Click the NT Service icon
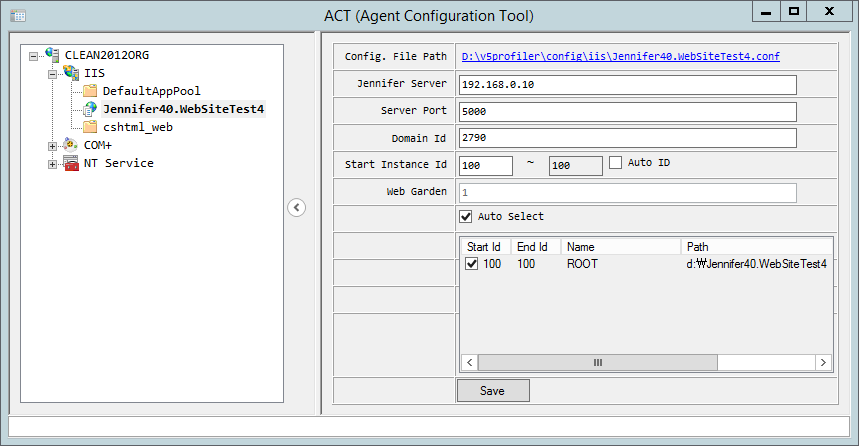 (x=71, y=163)
